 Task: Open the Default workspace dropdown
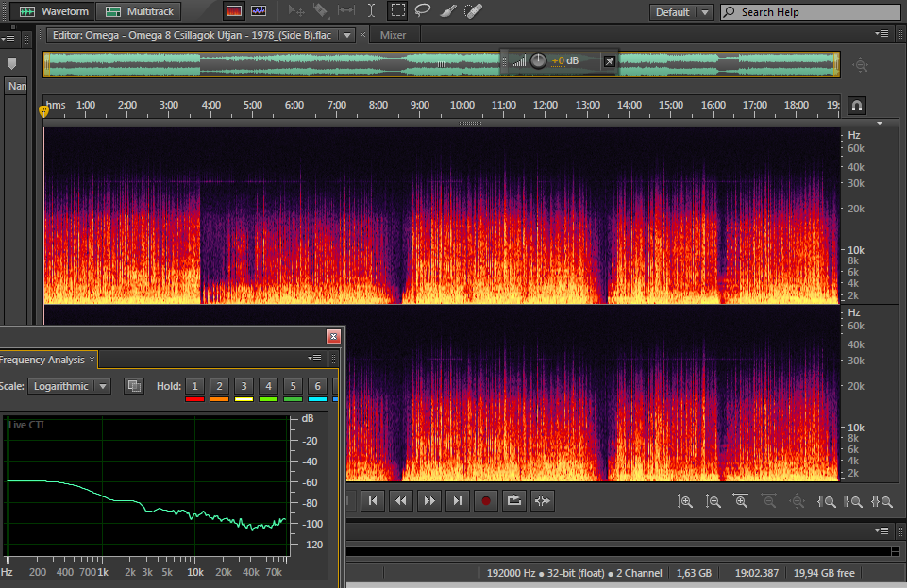(680, 12)
